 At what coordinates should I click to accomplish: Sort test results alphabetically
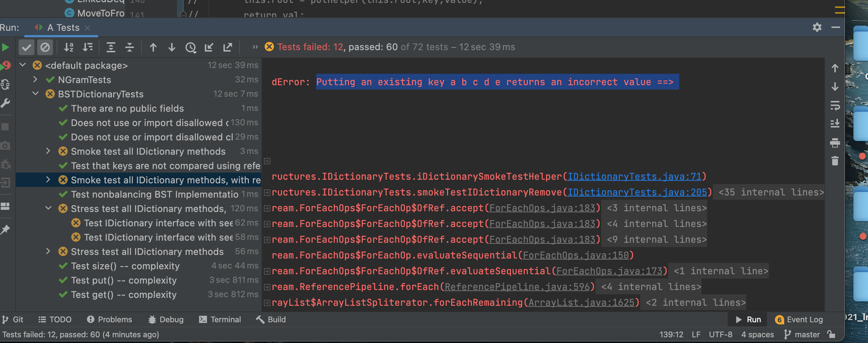coord(68,47)
